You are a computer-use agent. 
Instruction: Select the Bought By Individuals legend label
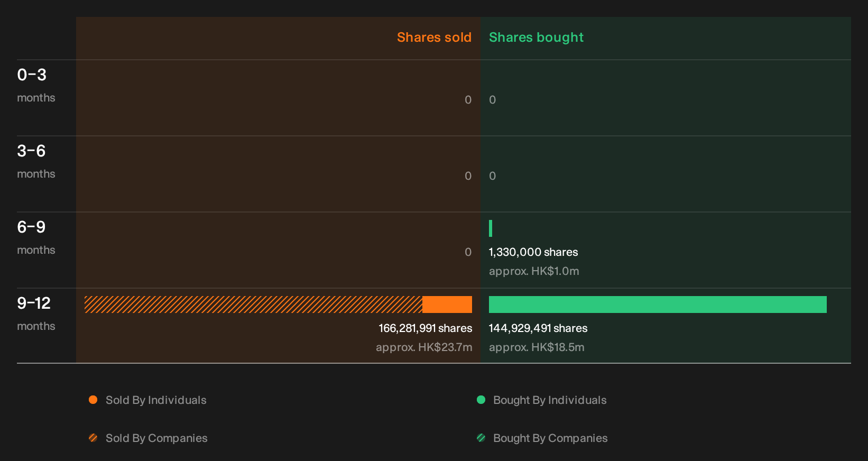(x=550, y=400)
